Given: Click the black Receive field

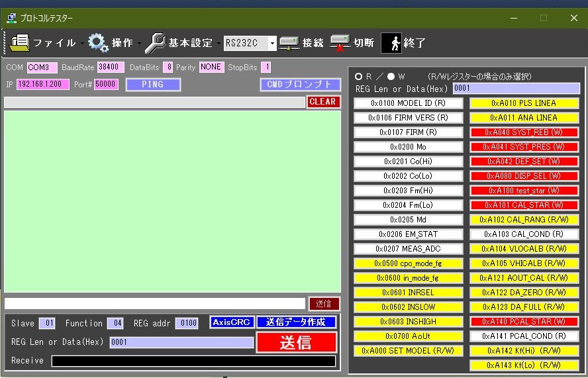Looking at the screenshot, I should (x=193, y=361).
